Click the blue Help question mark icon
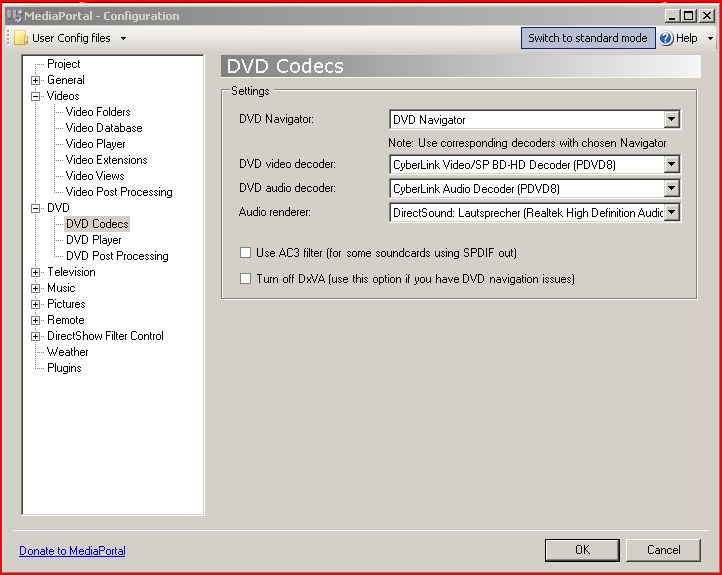 (x=666, y=38)
